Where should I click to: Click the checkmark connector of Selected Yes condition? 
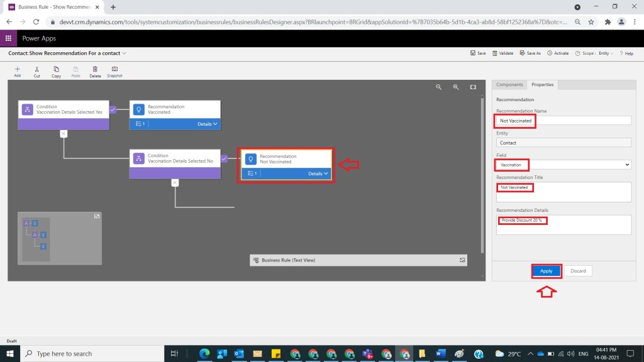tap(113, 109)
